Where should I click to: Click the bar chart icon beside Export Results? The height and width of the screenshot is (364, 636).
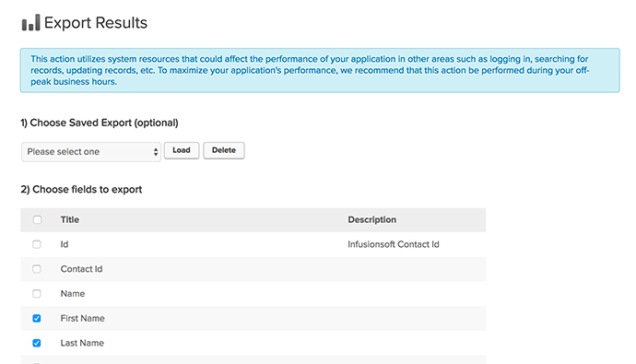tap(30, 23)
